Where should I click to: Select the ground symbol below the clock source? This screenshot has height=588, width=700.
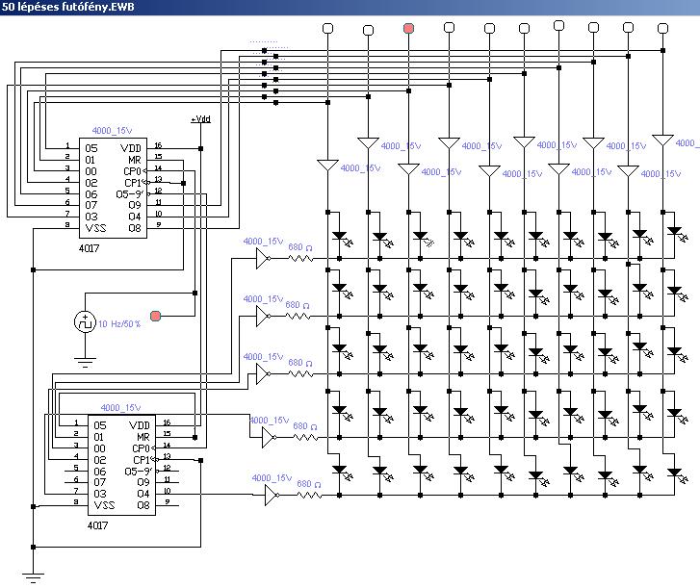pyautogui.click(x=85, y=362)
